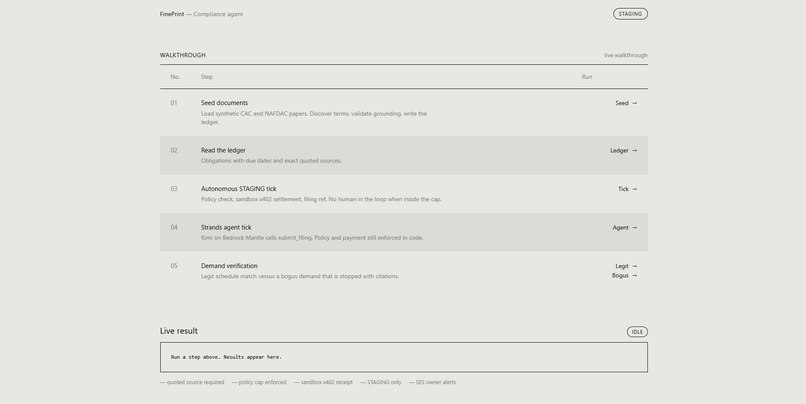Click the legit schedule match description

pos(300,277)
